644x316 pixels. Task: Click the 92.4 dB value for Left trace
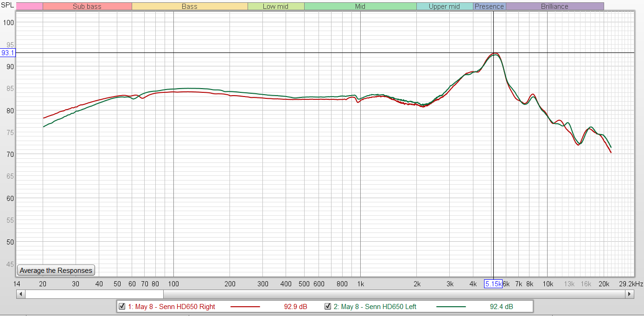click(x=502, y=307)
